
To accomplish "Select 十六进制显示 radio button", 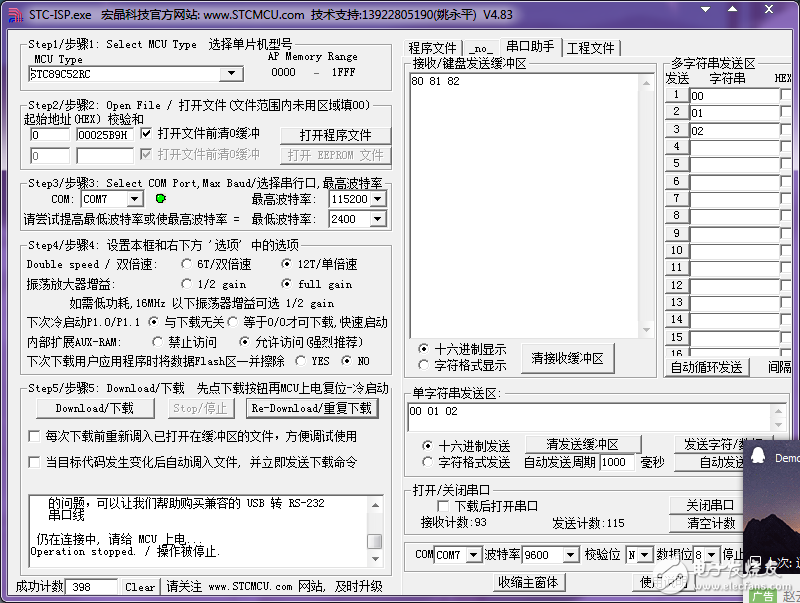I will (423, 349).
